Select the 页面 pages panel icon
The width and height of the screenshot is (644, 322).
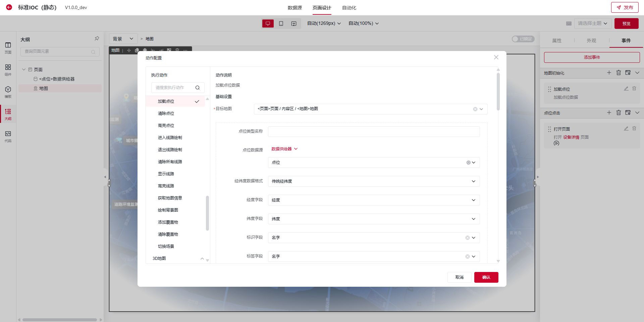[8, 47]
